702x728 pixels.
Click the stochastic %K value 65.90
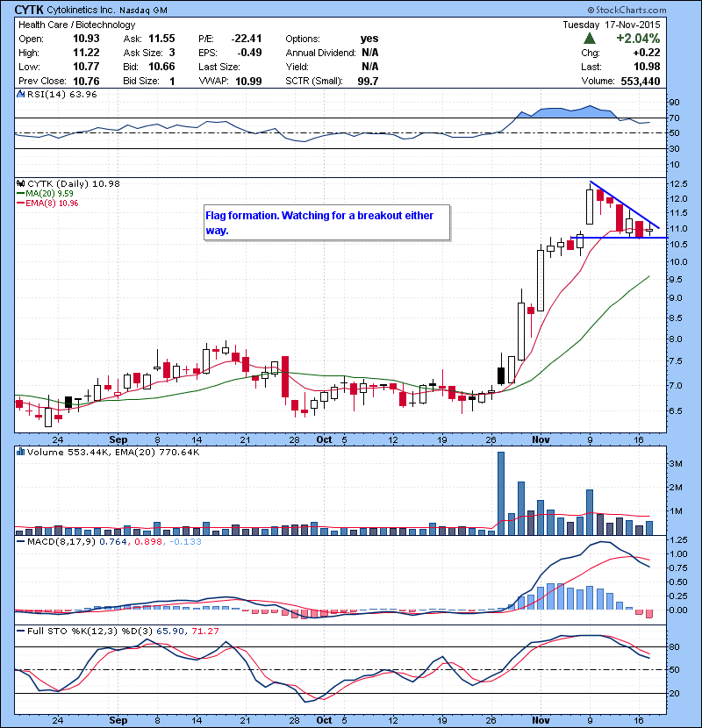coord(170,631)
